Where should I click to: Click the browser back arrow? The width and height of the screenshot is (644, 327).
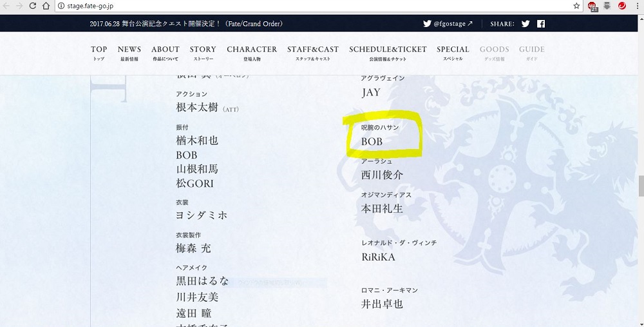(x=6, y=6)
